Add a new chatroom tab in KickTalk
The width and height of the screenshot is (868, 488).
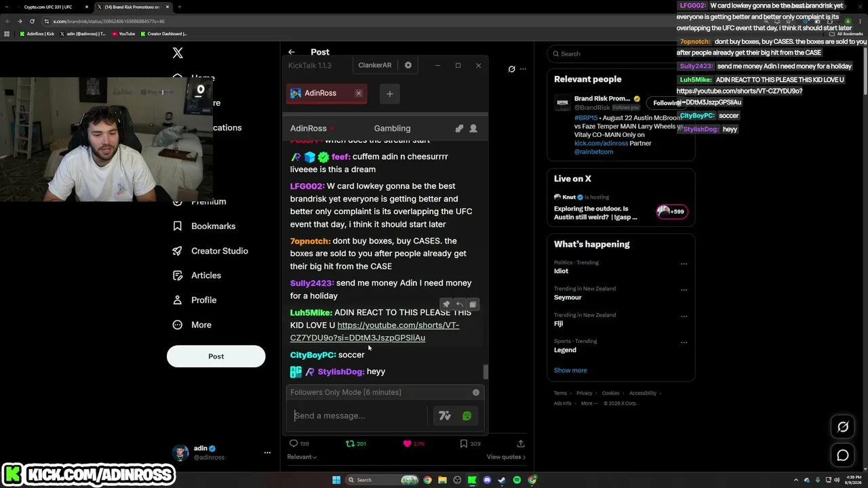coord(389,94)
